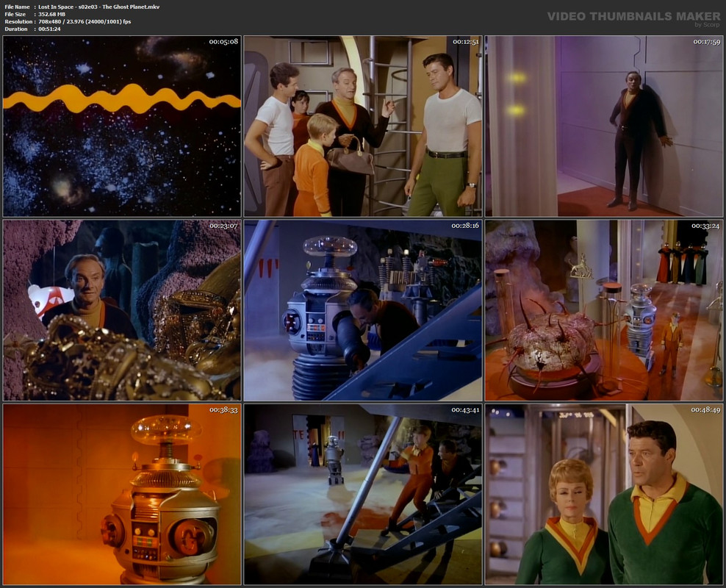Click the '00:43:41' timestamp label
726x588 pixels.
[466, 409]
